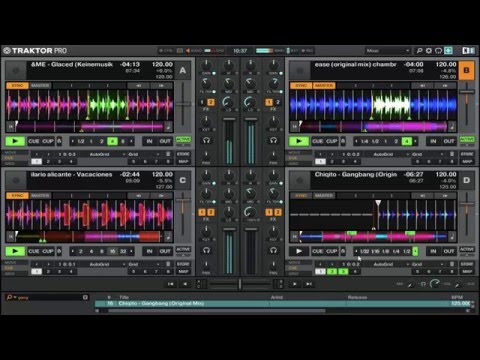Select loop size 4 on deck B
This screenshot has height=360, width=480.
[x=407, y=141]
